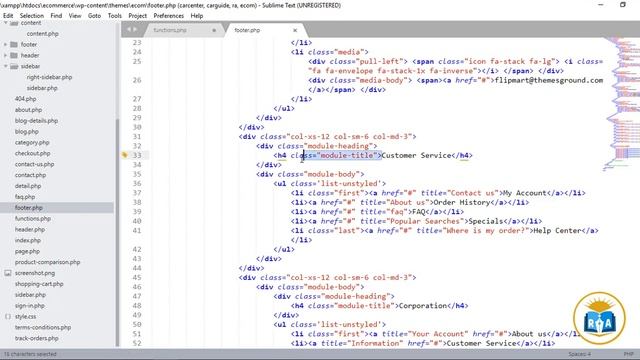The image size is (640, 360).
Task: Select footer.php in the file tree
Action: [x=29, y=208]
